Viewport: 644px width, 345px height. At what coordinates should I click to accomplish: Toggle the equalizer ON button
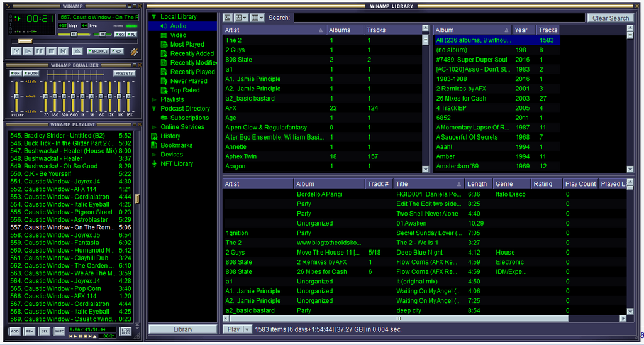pyautogui.click(x=16, y=74)
